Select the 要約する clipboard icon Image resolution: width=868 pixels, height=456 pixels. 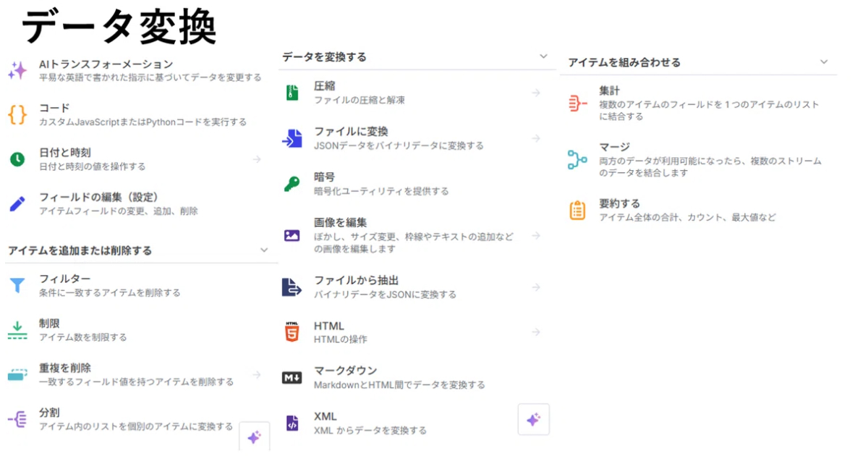coord(577,210)
